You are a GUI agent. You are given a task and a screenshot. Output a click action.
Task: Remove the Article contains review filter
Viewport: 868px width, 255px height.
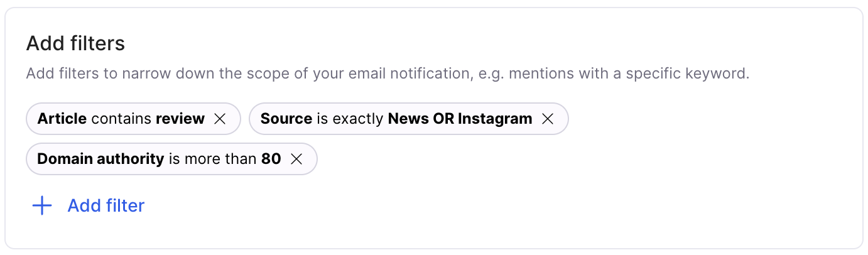(220, 119)
